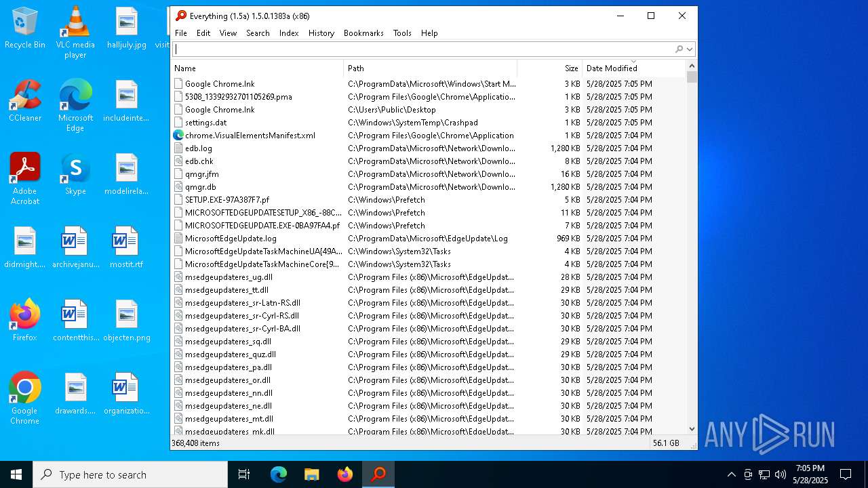Screen dimensions: 868x488
Task: Click the results list scroll-up arrow
Action: [692, 66]
